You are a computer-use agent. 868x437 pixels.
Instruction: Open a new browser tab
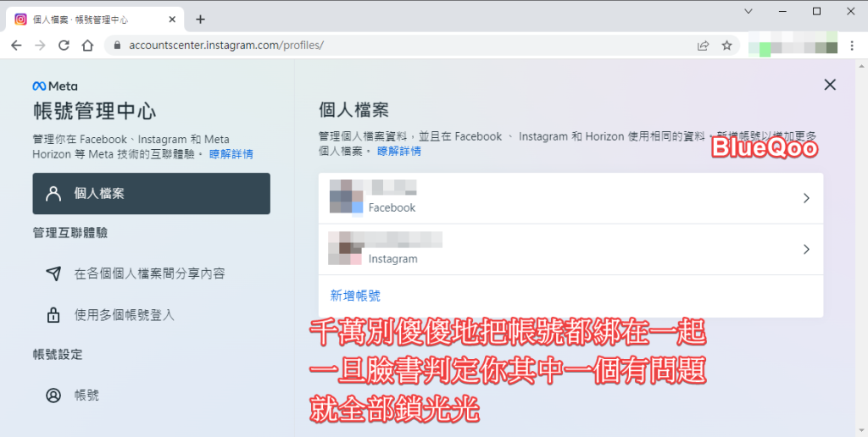[x=200, y=19]
